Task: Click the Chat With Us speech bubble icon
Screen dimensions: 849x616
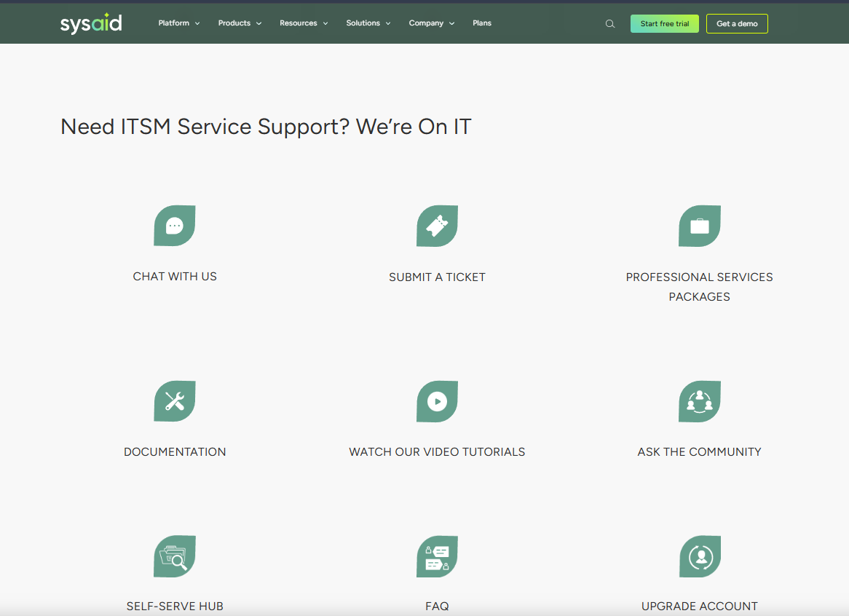Action: (x=174, y=226)
